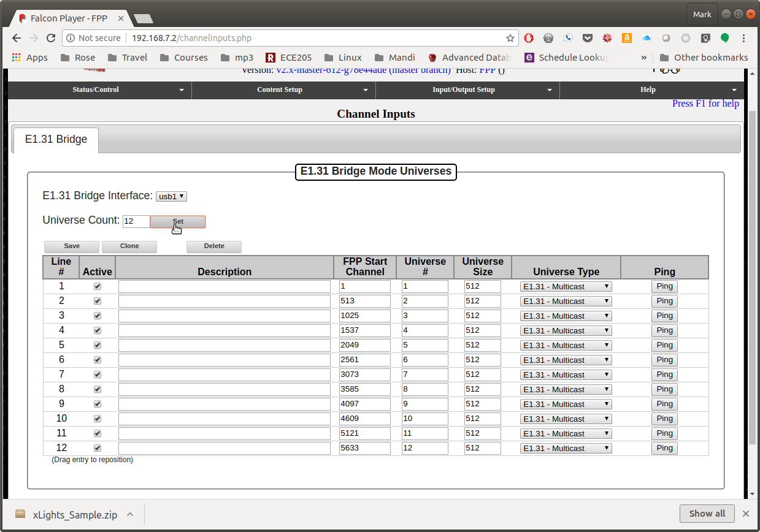Uncheck the Active checkbox for line 1

click(x=97, y=287)
